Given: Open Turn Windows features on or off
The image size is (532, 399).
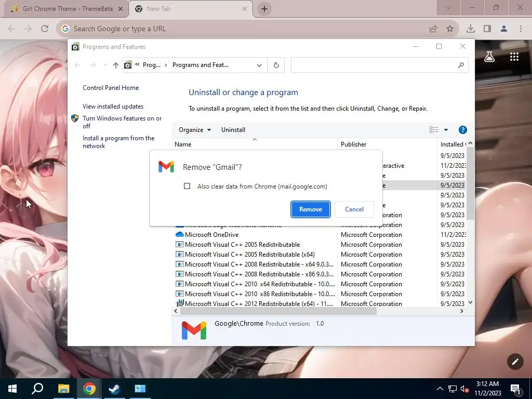Looking at the screenshot, I should tap(122, 122).
